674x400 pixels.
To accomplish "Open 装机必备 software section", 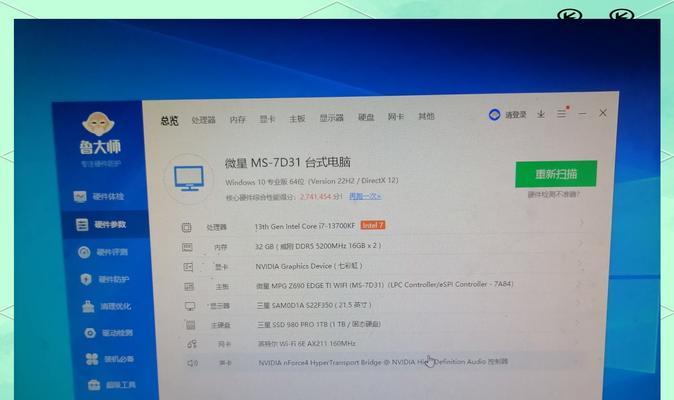I will pos(110,359).
